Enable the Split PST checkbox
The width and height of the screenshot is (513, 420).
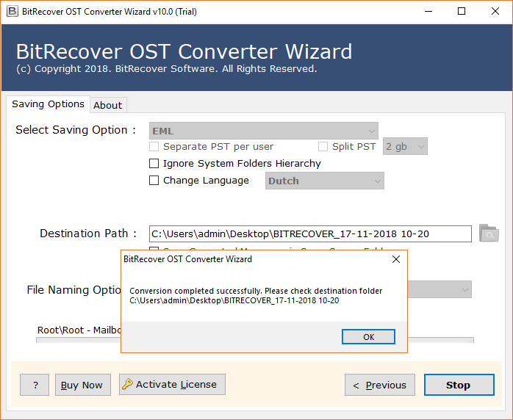click(x=323, y=146)
